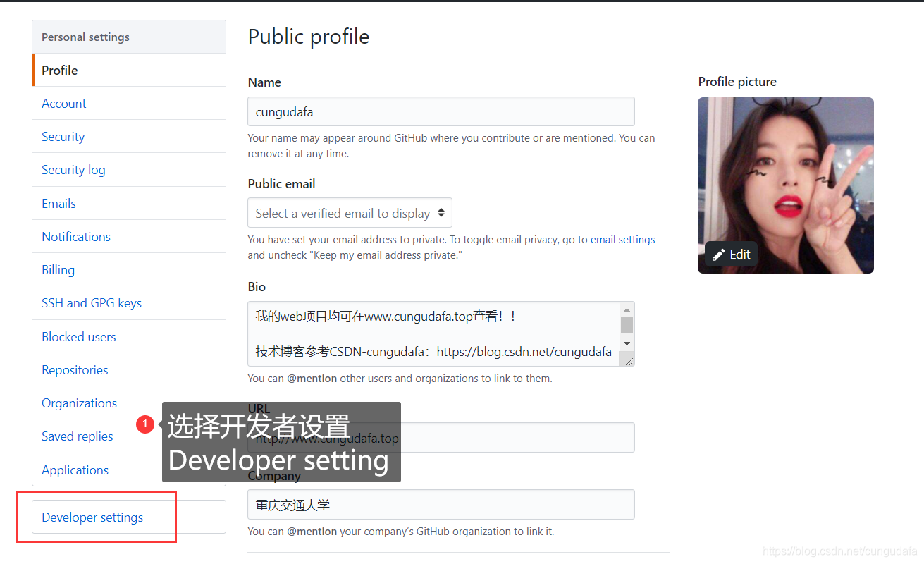This screenshot has height=564, width=924.
Task: Open the Emails settings
Action: (x=129, y=203)
